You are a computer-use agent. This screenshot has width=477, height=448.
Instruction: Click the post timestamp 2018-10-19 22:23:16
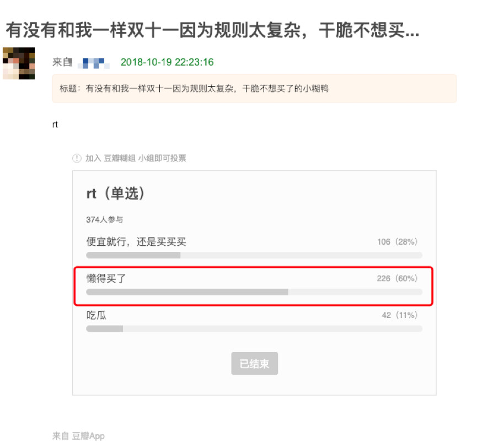point(167,62)
